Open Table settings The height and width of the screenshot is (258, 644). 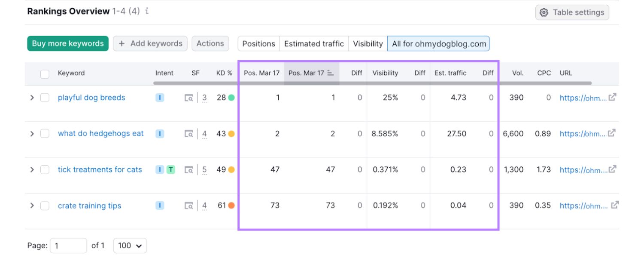pyautogui.click(x=572, y=12)
